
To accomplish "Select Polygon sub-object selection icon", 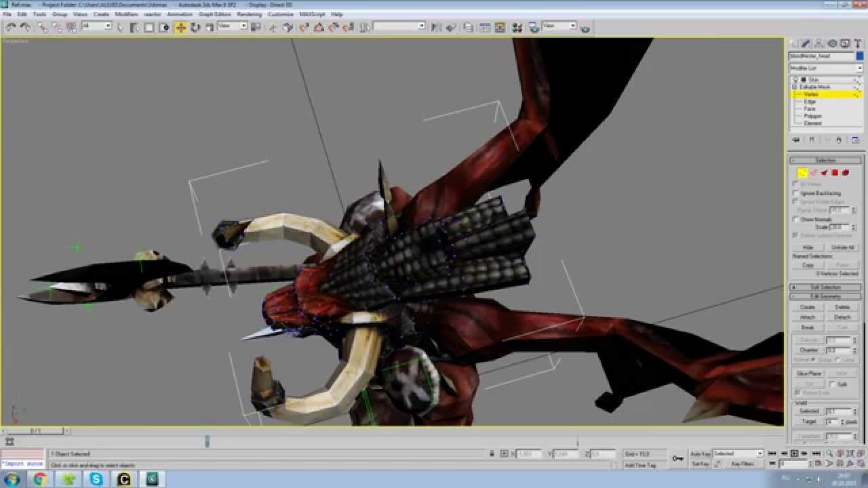I will [835, 173].
